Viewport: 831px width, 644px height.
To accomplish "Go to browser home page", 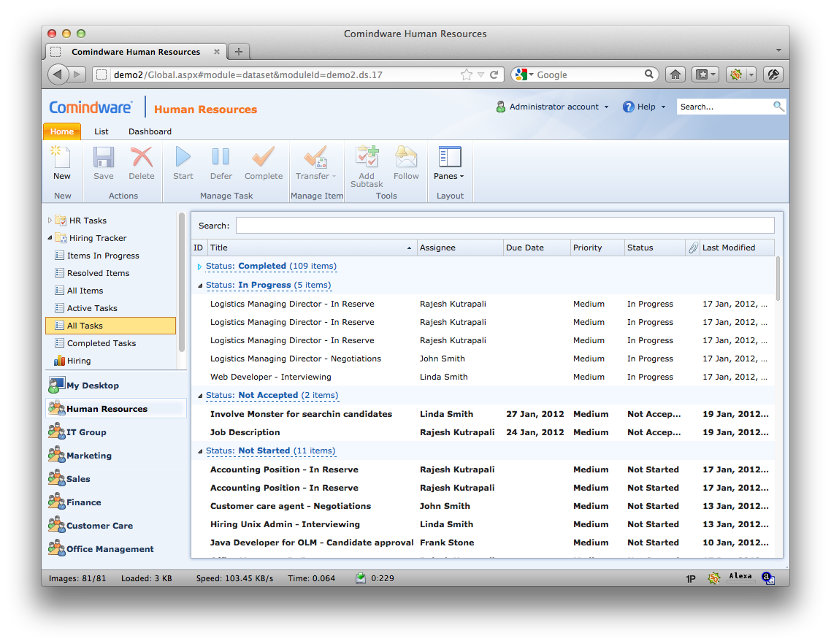I will click(675, 74).
